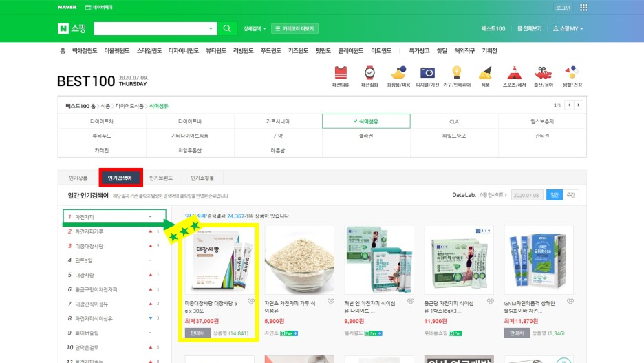Click the 베스트100 header link
The height and width of the screenshot is (363, 644).
point(493,28)
